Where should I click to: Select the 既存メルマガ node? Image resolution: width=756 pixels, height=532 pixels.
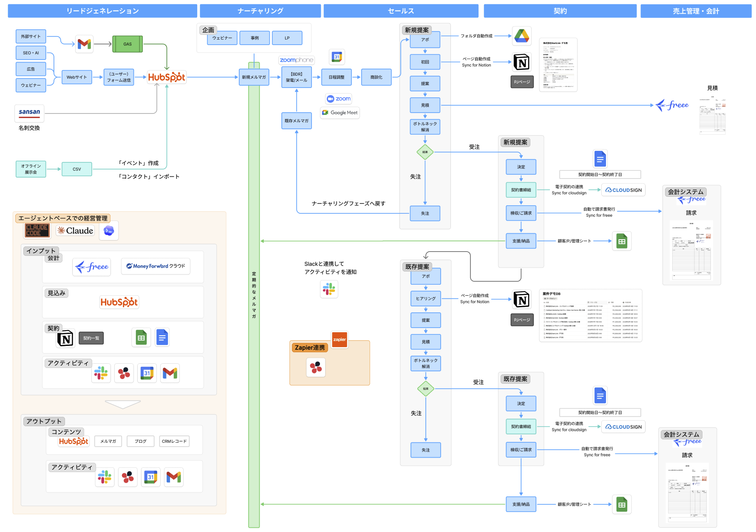[297, 121]
